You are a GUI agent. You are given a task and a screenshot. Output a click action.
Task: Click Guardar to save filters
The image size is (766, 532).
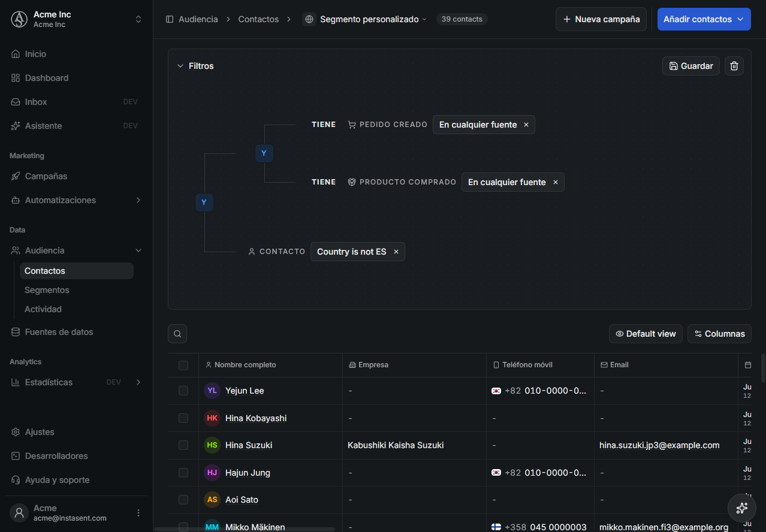pyautogui.click(x=691, y=66)
